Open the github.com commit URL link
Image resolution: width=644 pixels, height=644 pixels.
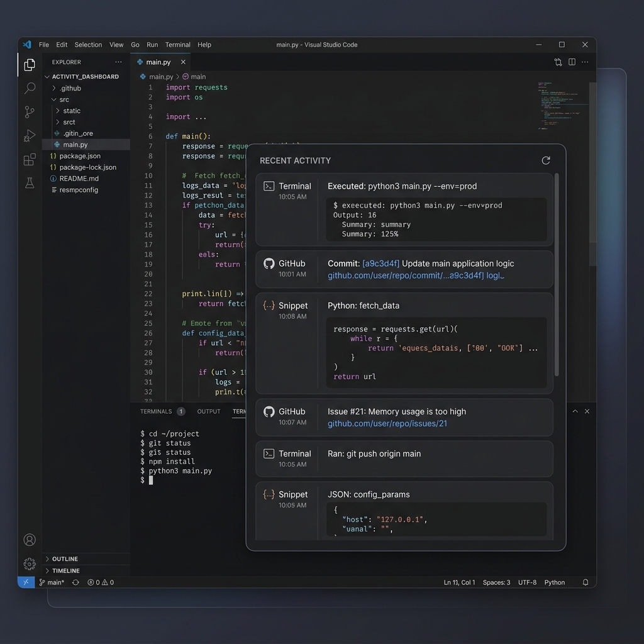416,275
